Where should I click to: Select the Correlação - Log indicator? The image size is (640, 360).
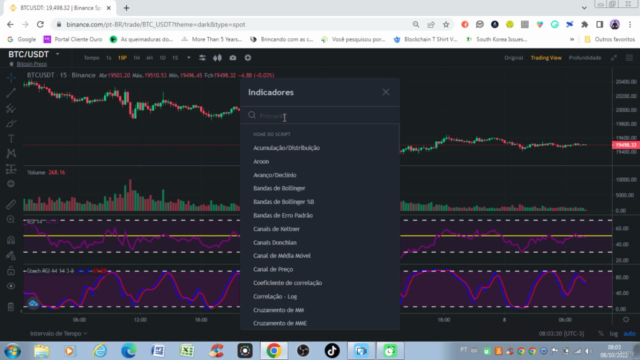[275, 296]
